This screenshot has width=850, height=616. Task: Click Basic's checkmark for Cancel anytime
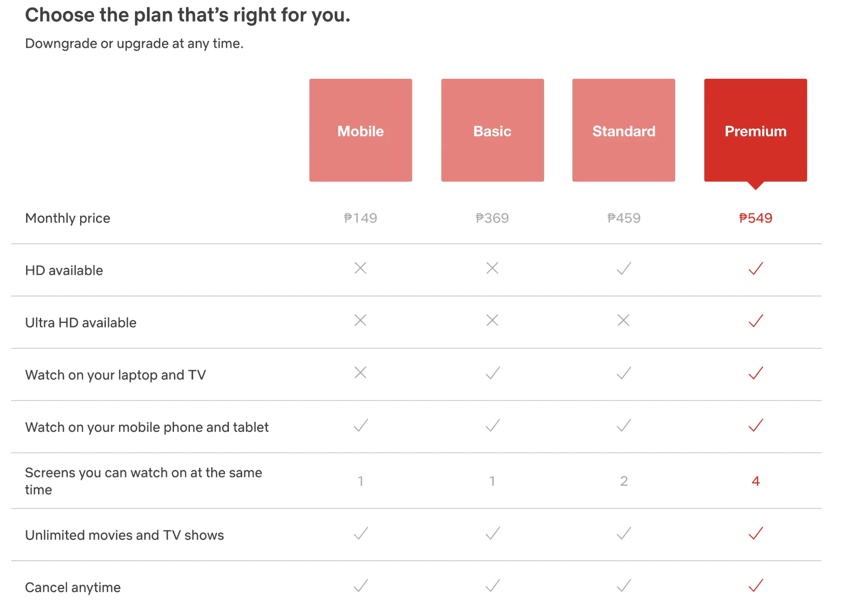(493, 585)
